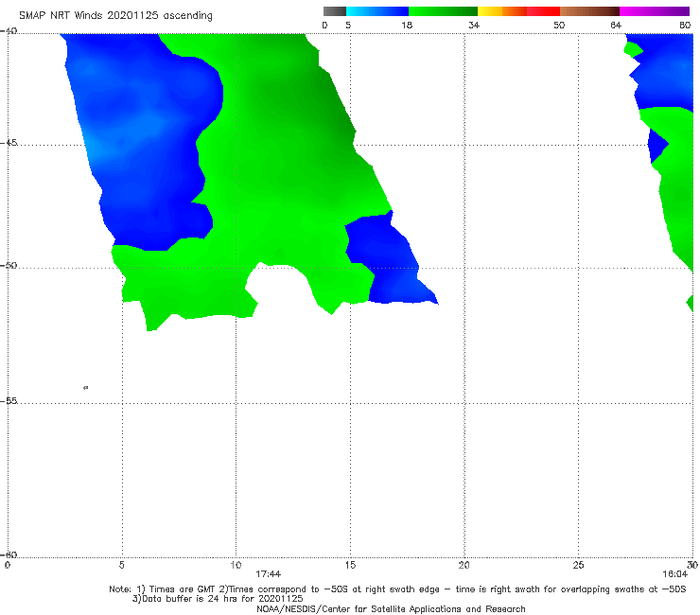Click the swath time '17:44'
The width and height of the screenshot is (700, 615).
268,574
